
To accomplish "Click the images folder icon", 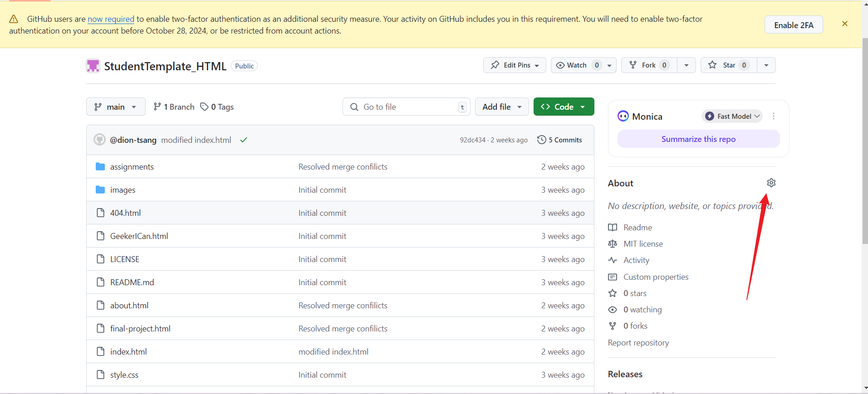I will (100, 190).
